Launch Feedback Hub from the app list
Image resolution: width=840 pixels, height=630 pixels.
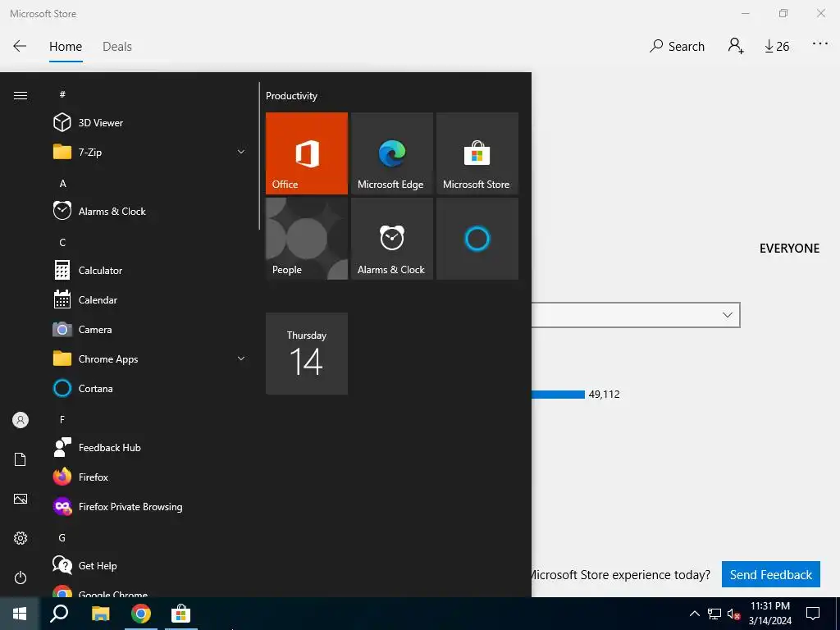[x=150, y=447]
